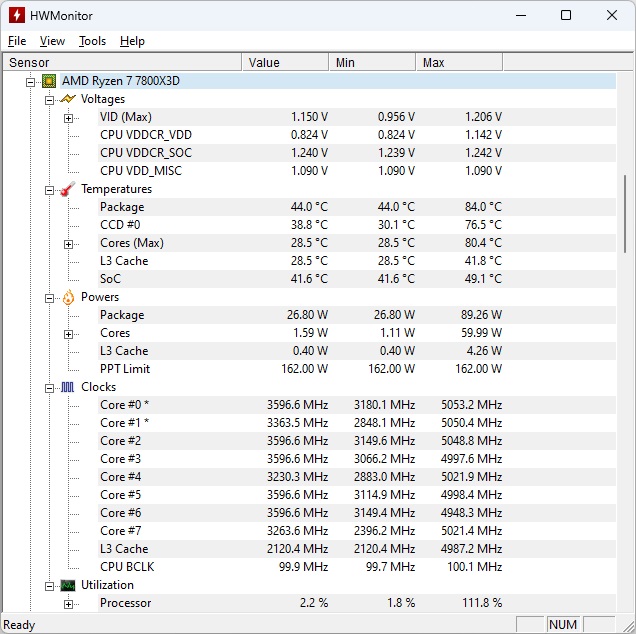Select the Core #0 * clock row
Image resolution: width=636 pixels, height=634 pixels.
357,405
